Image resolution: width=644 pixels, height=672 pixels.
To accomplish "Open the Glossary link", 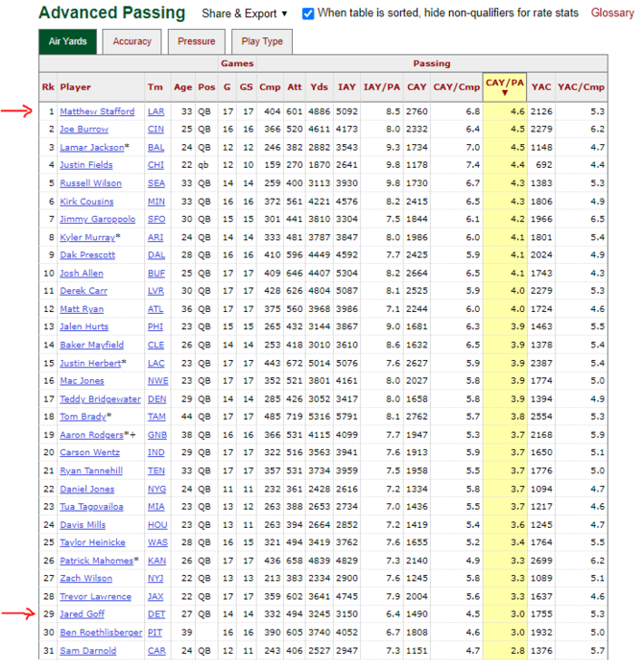I will tap(611, 13).
